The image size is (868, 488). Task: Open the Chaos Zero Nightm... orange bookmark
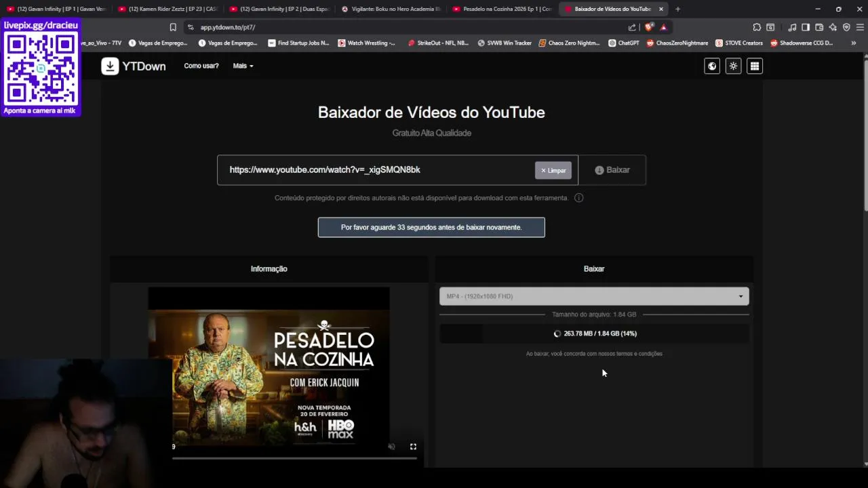(570, 43)
